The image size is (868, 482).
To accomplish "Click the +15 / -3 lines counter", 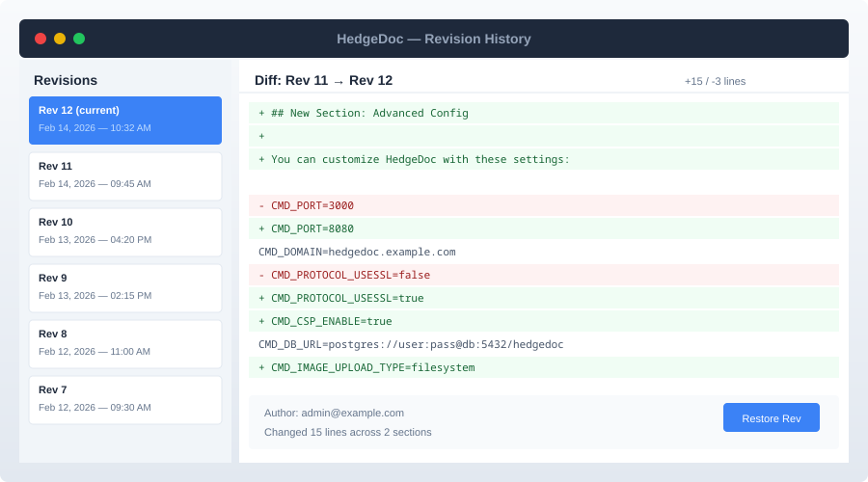I will 715,81.
